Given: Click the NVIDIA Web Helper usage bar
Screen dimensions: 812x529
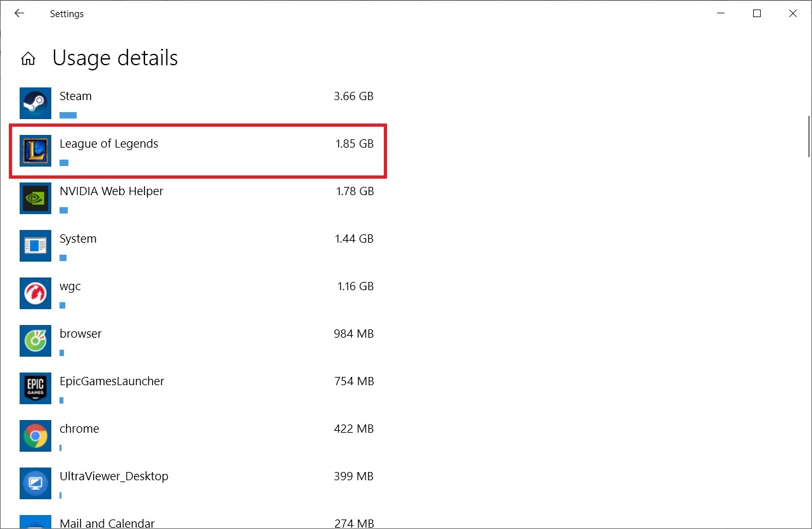Looking at the screenshot, I should 63,210.
